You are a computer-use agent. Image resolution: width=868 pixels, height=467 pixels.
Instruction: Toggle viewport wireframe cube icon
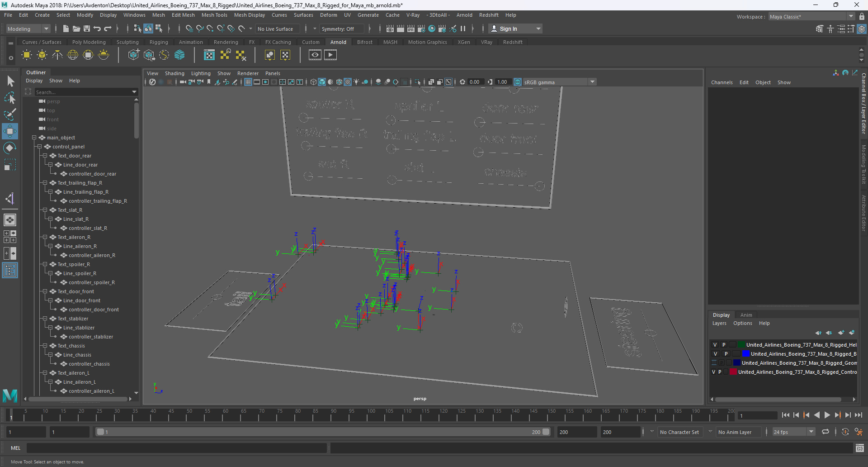(x=313, y=82)
